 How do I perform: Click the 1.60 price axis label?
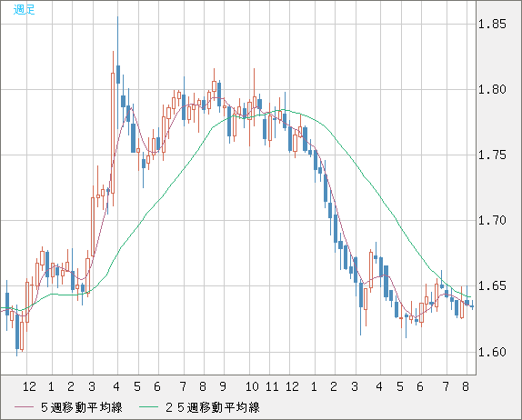tap(492, 352)
